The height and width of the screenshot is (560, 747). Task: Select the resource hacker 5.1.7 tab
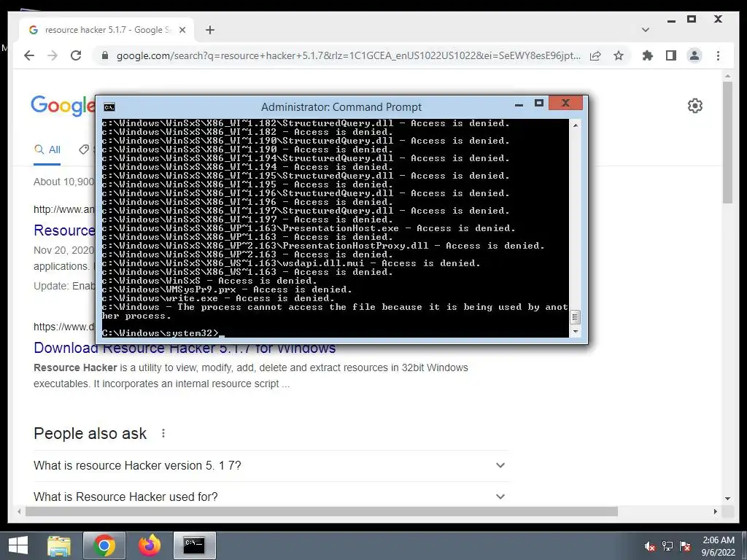(107, 30)
